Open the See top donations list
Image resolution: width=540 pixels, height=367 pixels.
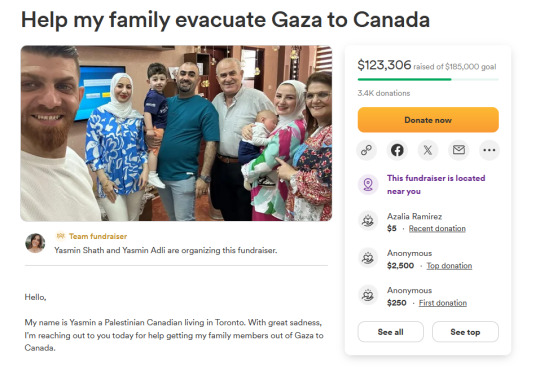pos(465,332)
